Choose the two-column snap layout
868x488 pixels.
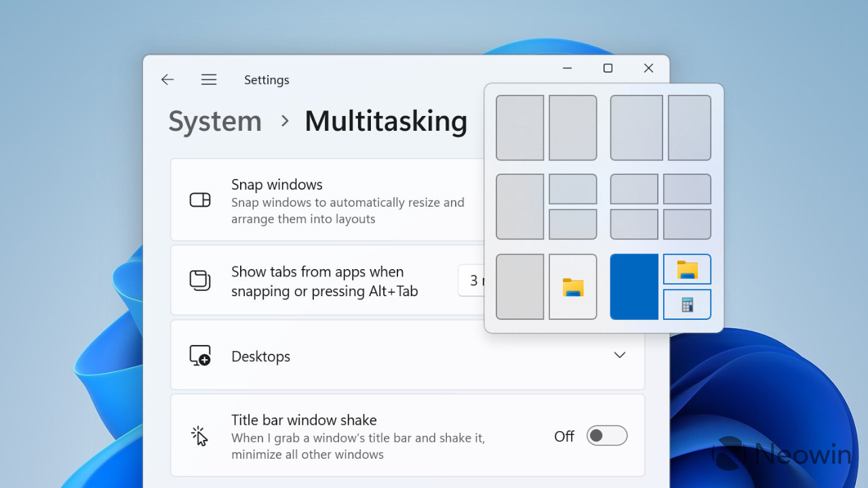pyautogui.click(x=546, y=127)
